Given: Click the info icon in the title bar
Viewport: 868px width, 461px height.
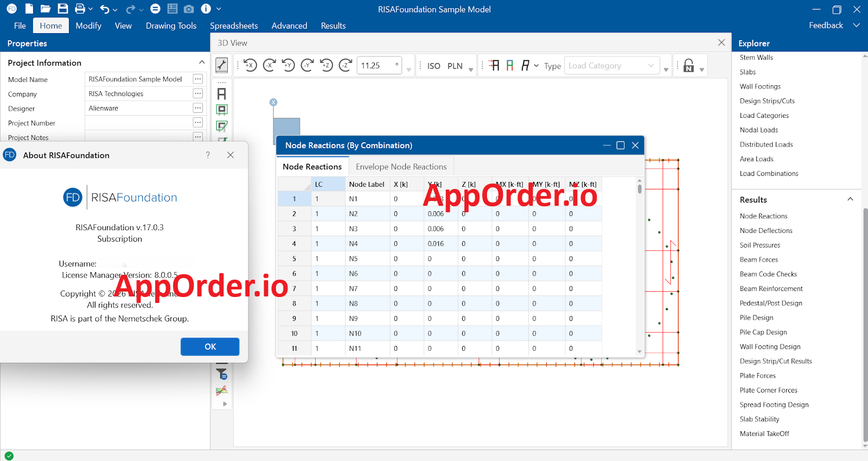Looking at the screenshot, I should click(206, 9).
